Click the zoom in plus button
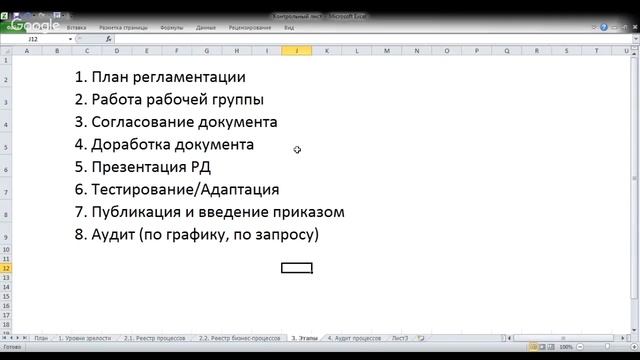Viewport: 640px width, 360px height. pos(634,347)
